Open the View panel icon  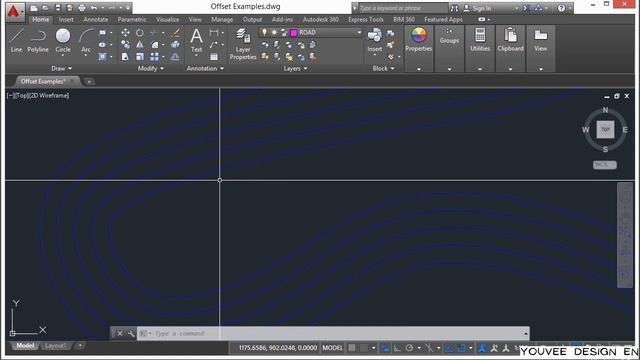tap(540, 40)
